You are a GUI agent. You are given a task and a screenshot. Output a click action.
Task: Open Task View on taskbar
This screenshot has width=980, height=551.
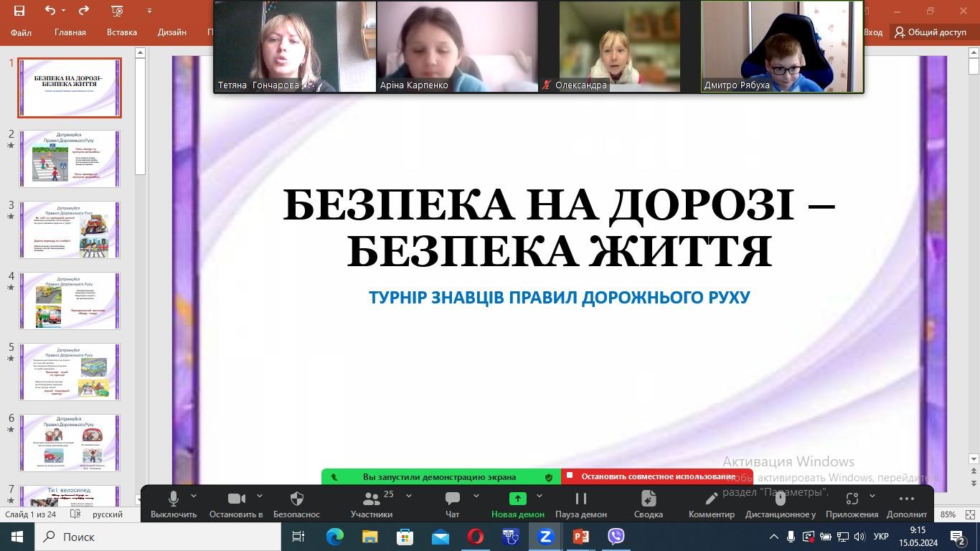[x=298, y=537]
